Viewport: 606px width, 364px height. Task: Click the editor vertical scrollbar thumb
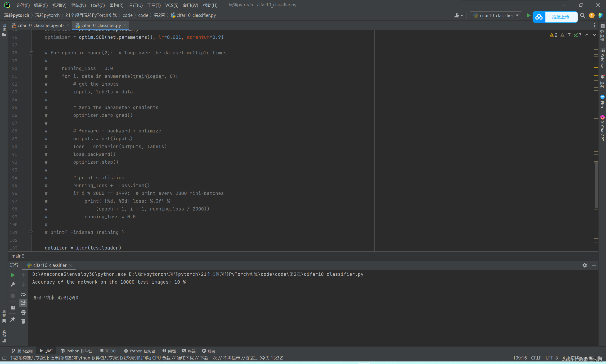coord(597,185)
